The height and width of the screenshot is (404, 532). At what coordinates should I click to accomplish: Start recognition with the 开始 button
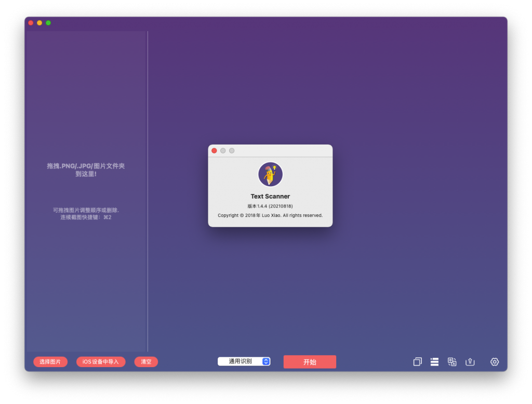tap(310, 362)
